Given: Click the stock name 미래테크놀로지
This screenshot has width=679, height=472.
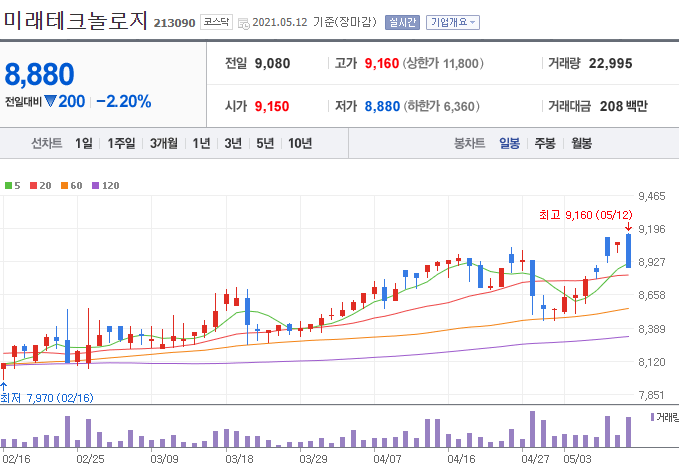Looking at the screenshot, I should tap(76, 21).
